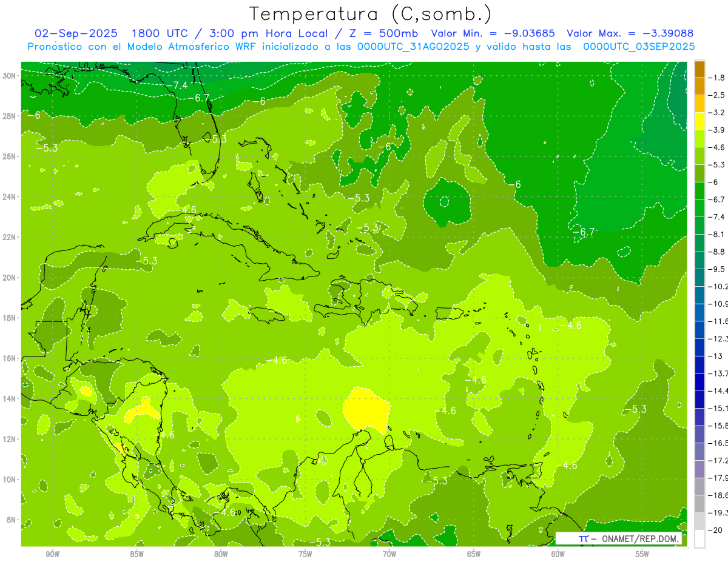
Task: Click the "26N" latitude axis label
Action: click(x=10, y=156)
